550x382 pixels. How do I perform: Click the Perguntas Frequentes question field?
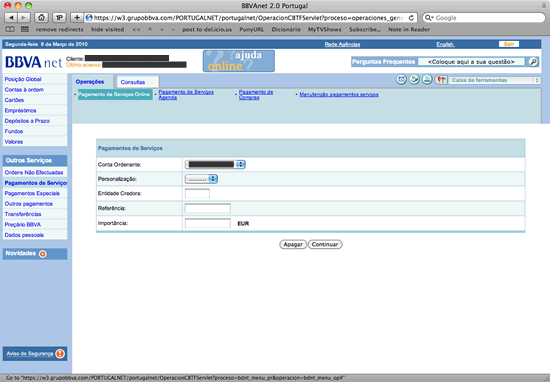(471, 62)
